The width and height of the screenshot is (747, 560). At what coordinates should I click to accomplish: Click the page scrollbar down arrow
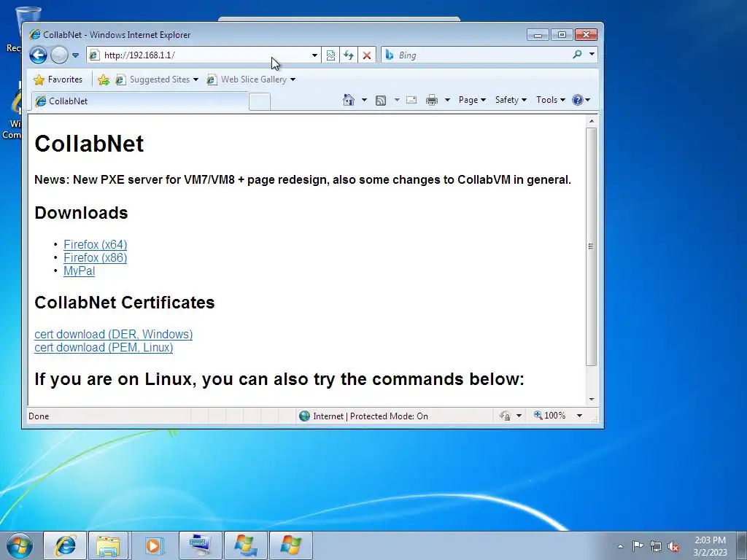(x=592, y=400)
